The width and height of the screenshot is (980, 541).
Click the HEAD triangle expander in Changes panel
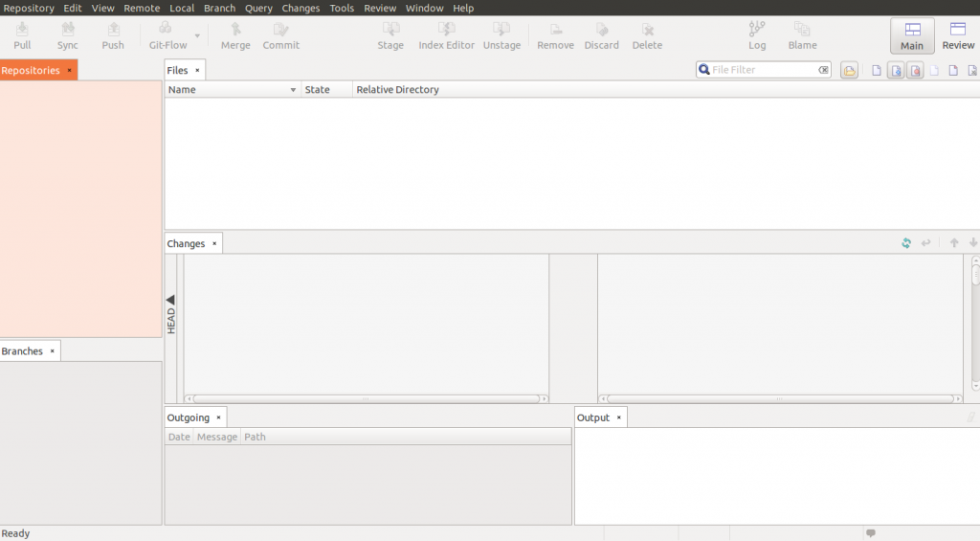170,300
